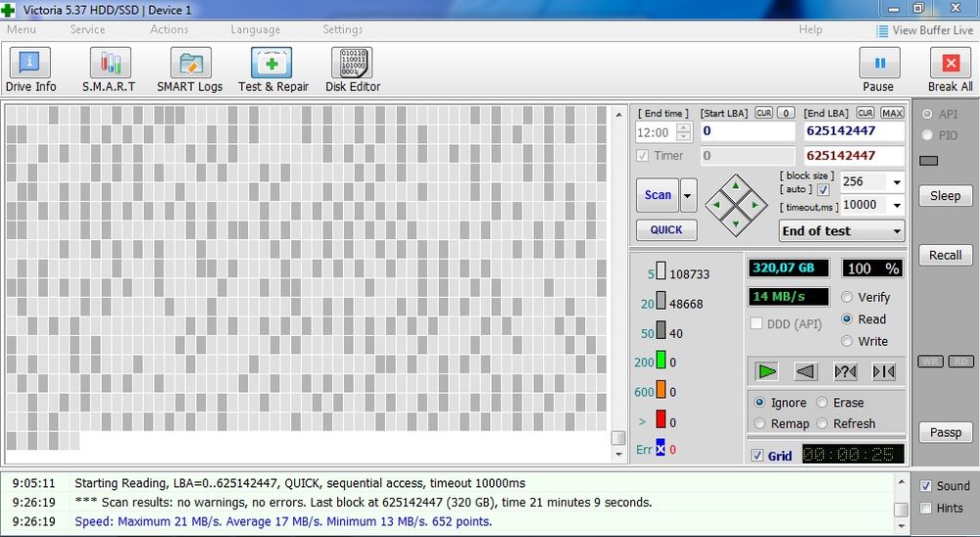Click the left arrow navigation diamond
The height and width of the screenshot is (537, 980).
pyautogui.click(x=716, y=205)
